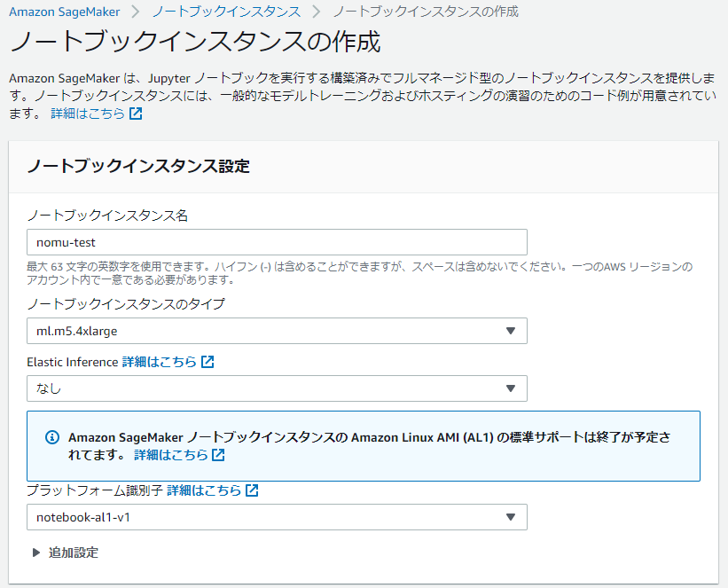The height and width of the screenshot is (588, 728).
Task: Click the ノートブックインスタンス設定 section heading
Action: coord(139,166)
